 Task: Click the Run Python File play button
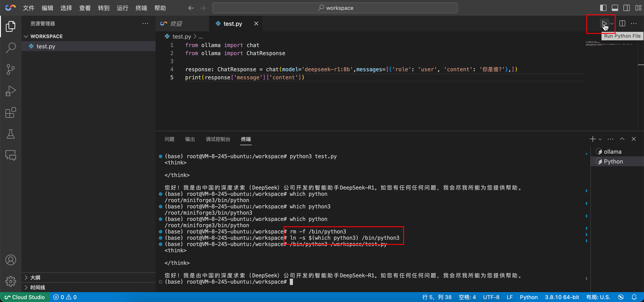(x=604, y=24)
